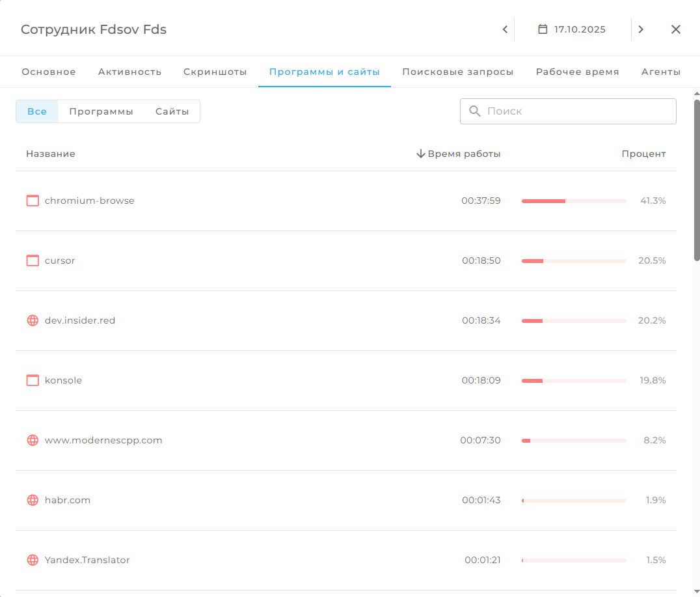Screen dimensions: 700x597
Task: Click the globe icon beside dev.insider.red
Action: tap(33, 320)
